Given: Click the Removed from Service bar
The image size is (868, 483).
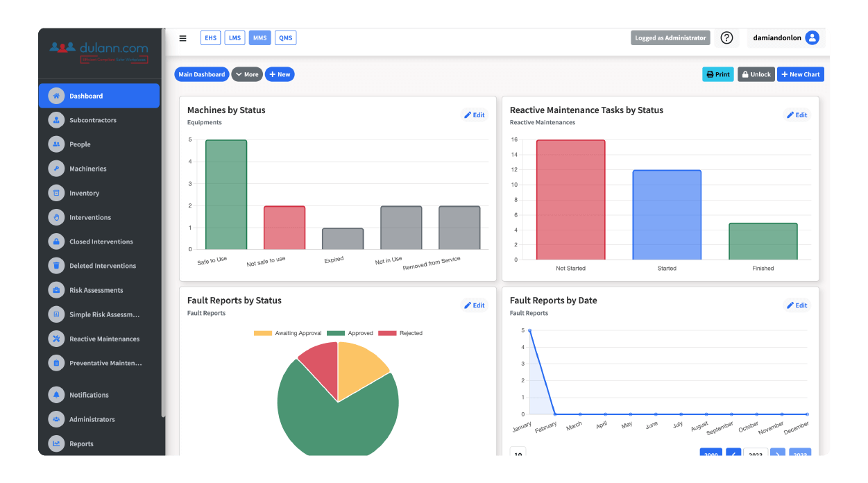Looking at the screenshot, I should click(x=459, y=228).
